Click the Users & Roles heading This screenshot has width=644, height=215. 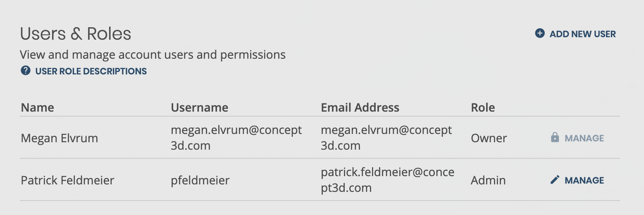pyautogui.click(x=76, y=34)
